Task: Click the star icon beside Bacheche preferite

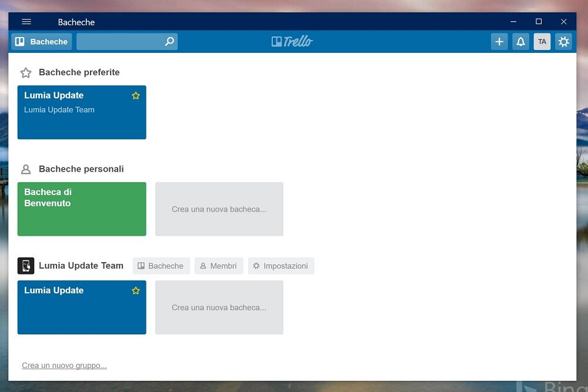Action: [x=26, y=72]
